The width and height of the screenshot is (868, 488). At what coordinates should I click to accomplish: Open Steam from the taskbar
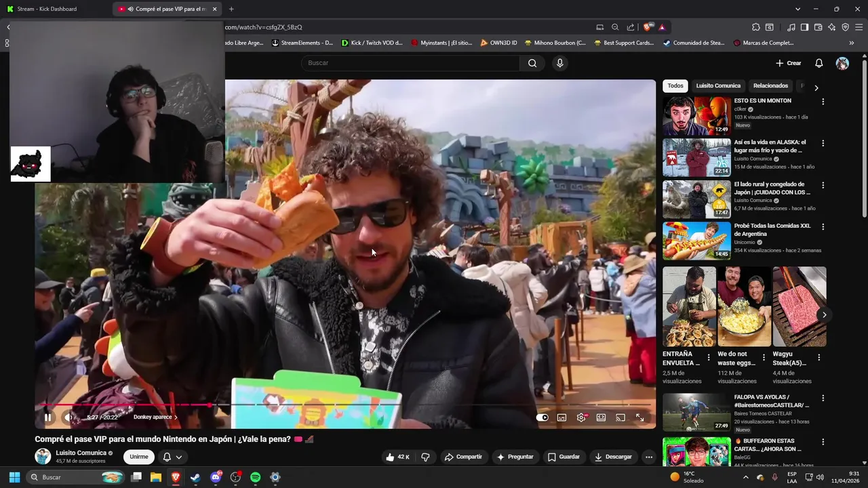[195, 477]
